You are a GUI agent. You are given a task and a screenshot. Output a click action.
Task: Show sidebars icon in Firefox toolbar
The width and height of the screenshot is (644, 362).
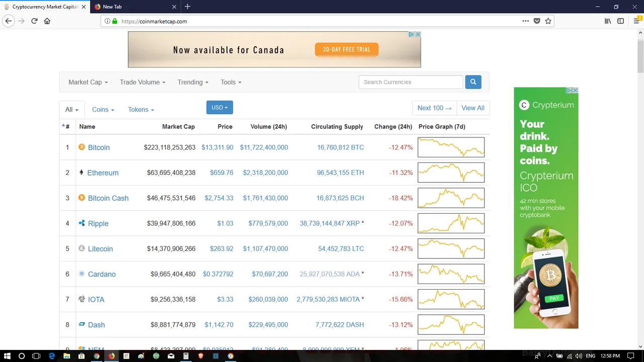pyautogui.click(x=620, y=21)
